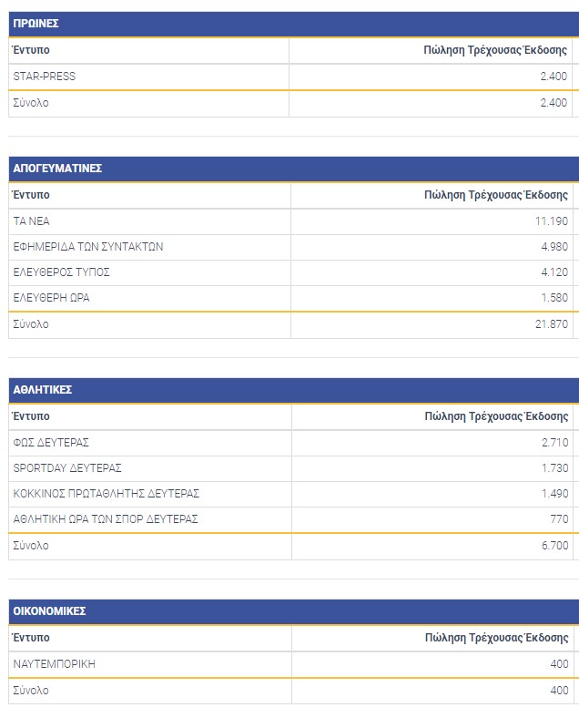
Task: Click the STAR-PRESS newspaper entry
Action: click(x=45, y=77)
